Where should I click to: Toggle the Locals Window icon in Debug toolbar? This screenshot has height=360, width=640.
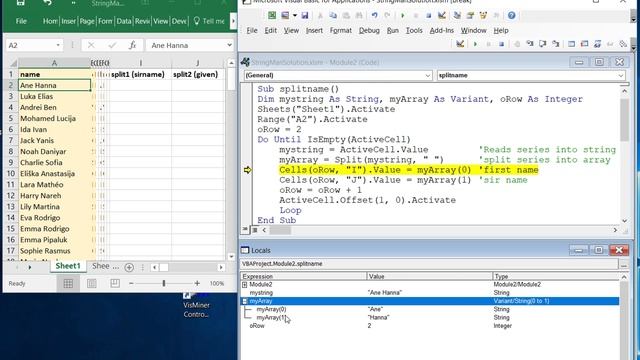pos(571,44)
